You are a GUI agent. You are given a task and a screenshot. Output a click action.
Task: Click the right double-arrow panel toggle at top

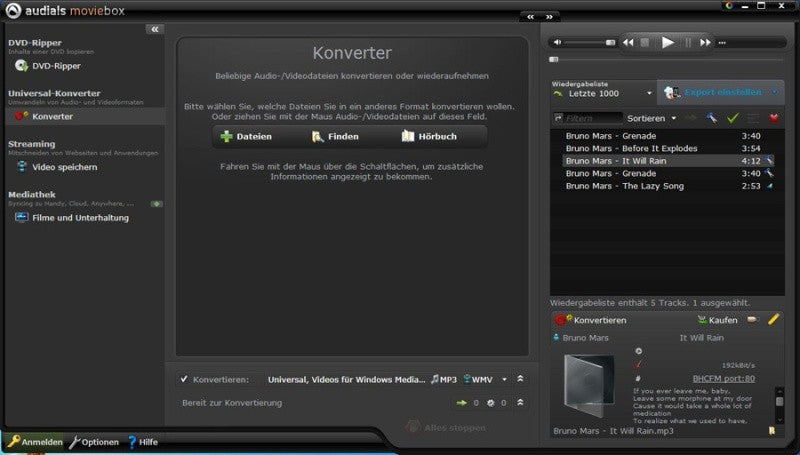[549, 17]
